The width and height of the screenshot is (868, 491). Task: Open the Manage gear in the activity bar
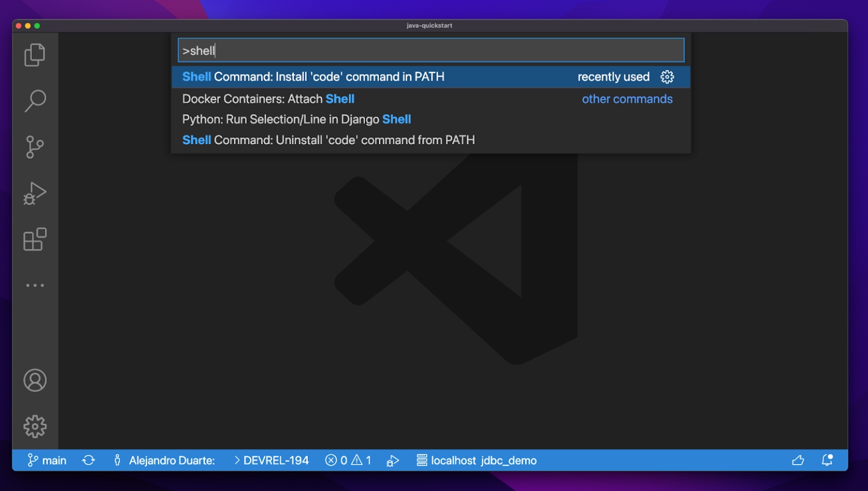(x=35, y=426)
